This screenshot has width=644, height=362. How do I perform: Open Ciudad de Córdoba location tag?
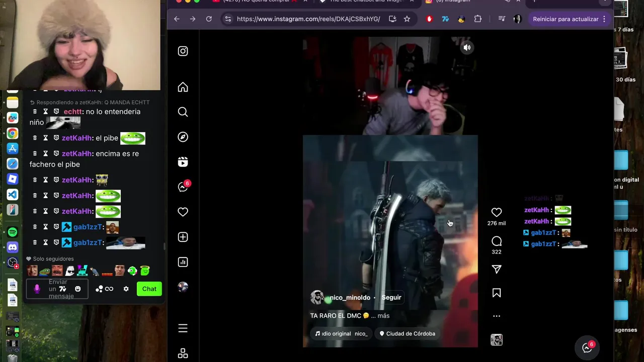[x=408, y=333]
